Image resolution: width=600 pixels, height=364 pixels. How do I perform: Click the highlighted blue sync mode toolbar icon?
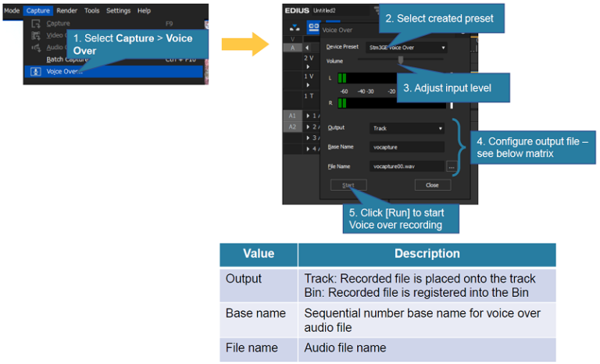[x=314, y=27]
